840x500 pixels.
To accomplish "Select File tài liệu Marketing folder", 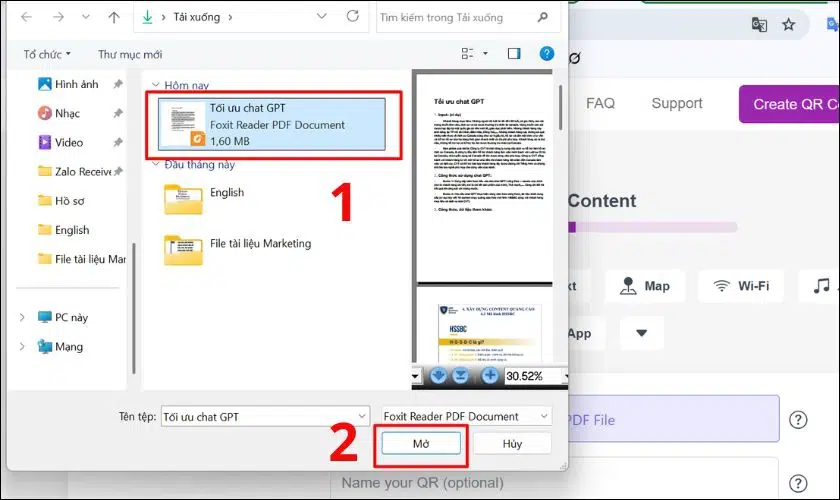I will click(237, 250).
